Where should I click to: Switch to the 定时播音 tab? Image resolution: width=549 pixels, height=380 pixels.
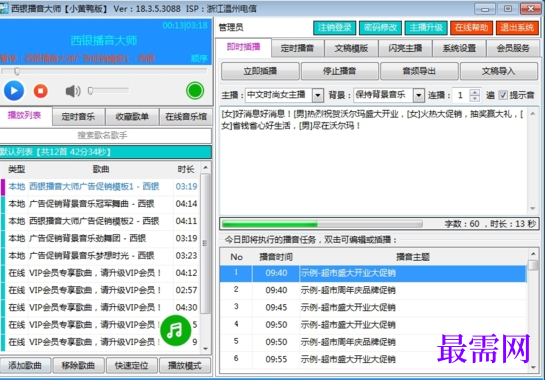coord(297,48)
